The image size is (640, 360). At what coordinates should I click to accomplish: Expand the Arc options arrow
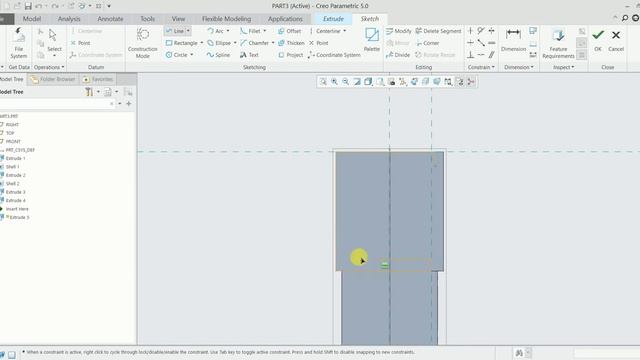tap(228, 31)
